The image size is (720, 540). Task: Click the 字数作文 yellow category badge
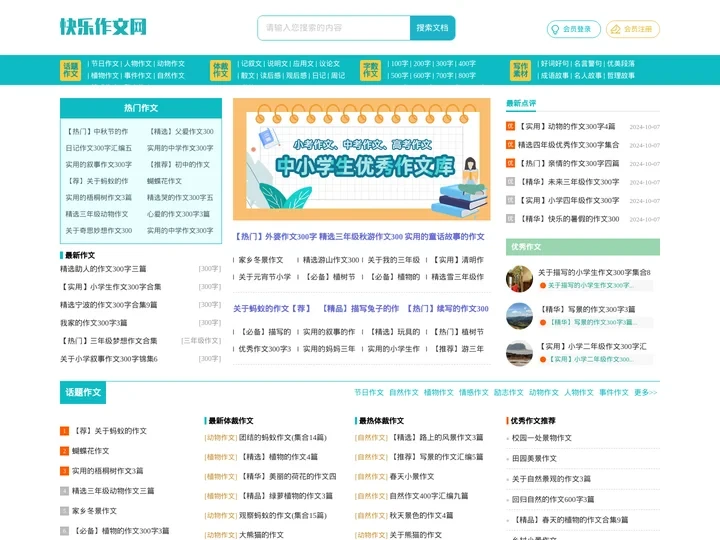click(x=371, y=70)
